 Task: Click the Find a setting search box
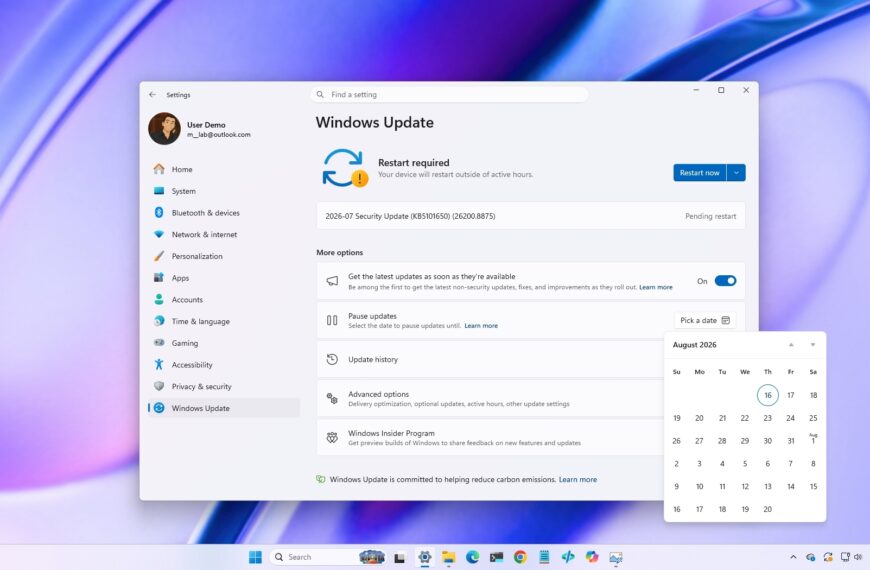pos(449,94)
